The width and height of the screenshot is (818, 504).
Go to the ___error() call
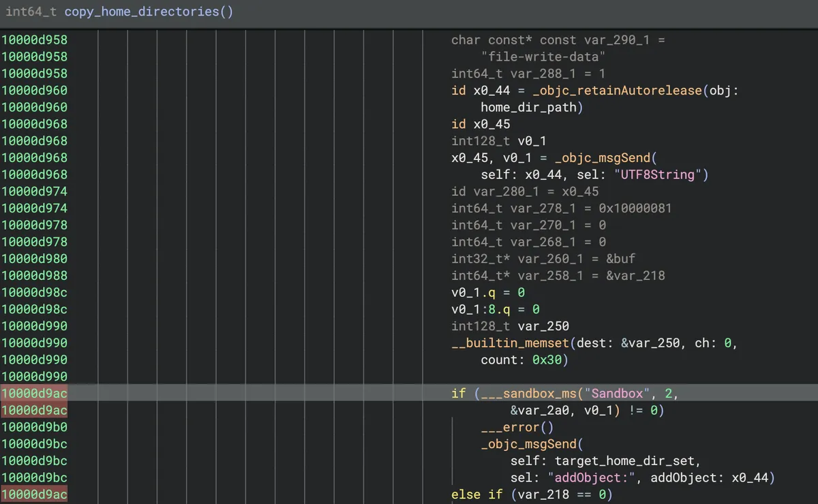click(517, 427)
